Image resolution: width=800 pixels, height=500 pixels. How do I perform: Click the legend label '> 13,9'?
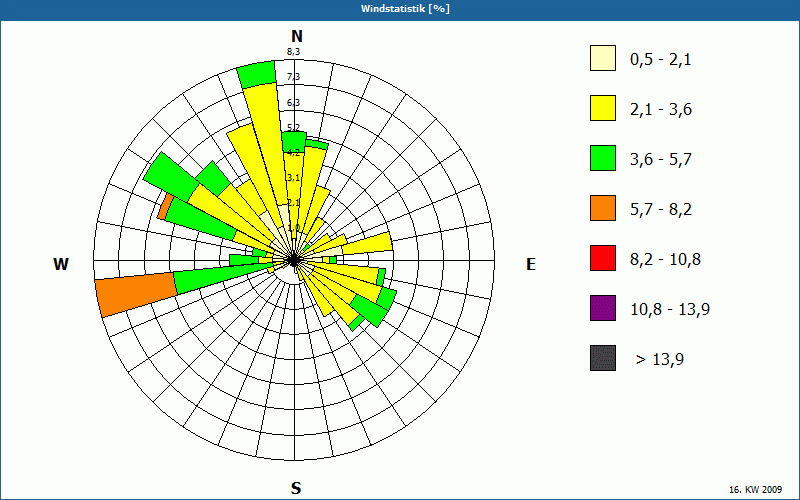(660, 360)
